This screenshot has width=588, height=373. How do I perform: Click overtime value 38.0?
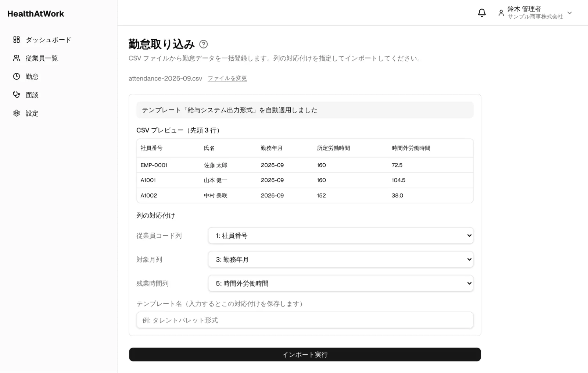[397, 196]
